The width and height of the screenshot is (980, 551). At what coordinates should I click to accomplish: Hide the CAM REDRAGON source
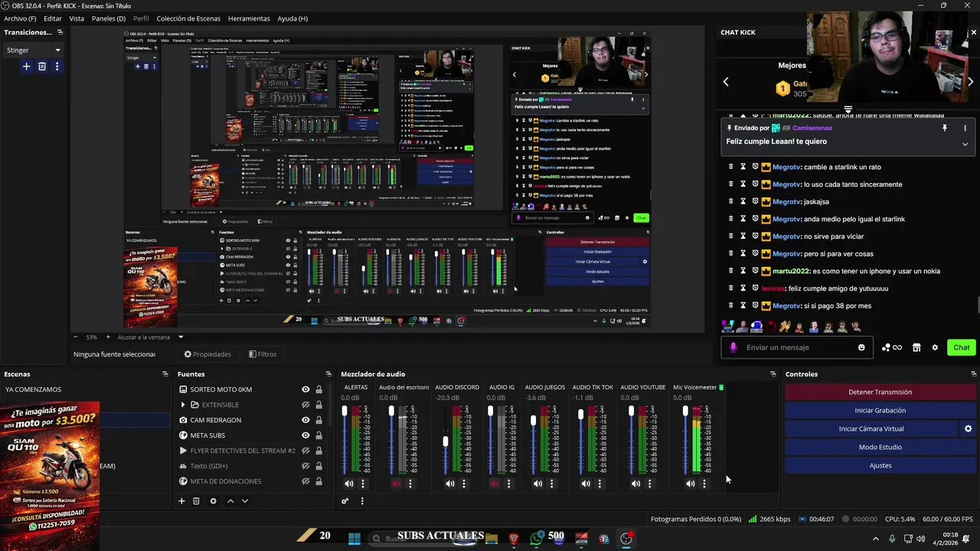point(305,420)
